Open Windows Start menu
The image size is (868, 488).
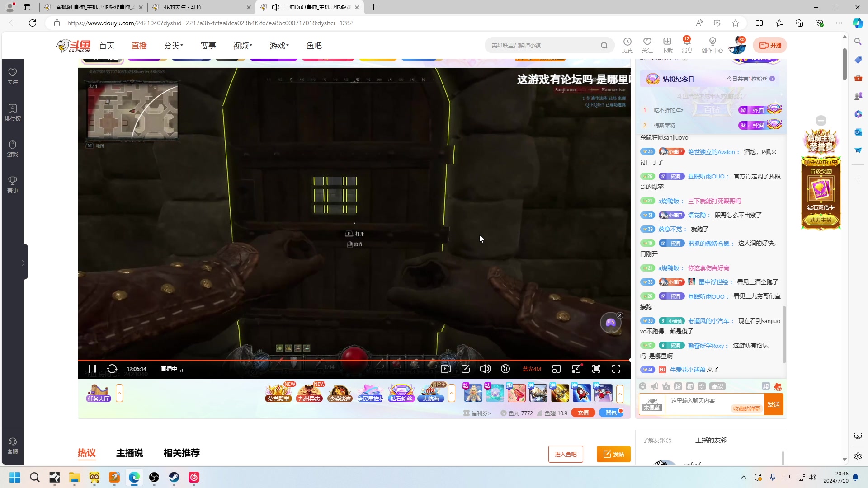click(x=15, y=477)
